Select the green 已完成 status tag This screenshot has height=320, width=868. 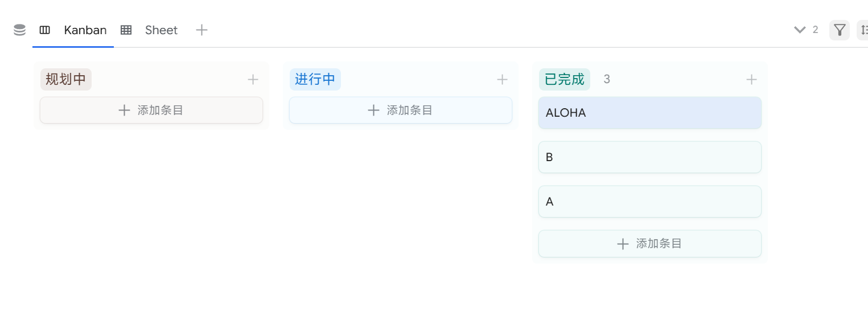[564, 79]
